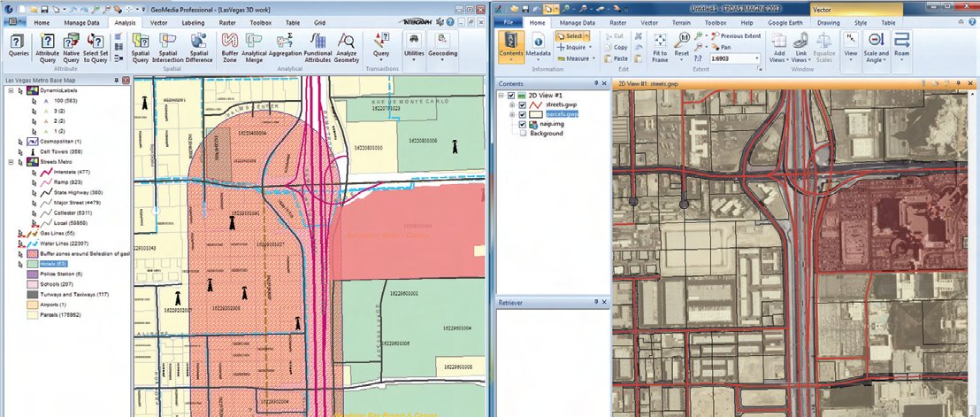Launch Analyze Geometry tool

346,49
